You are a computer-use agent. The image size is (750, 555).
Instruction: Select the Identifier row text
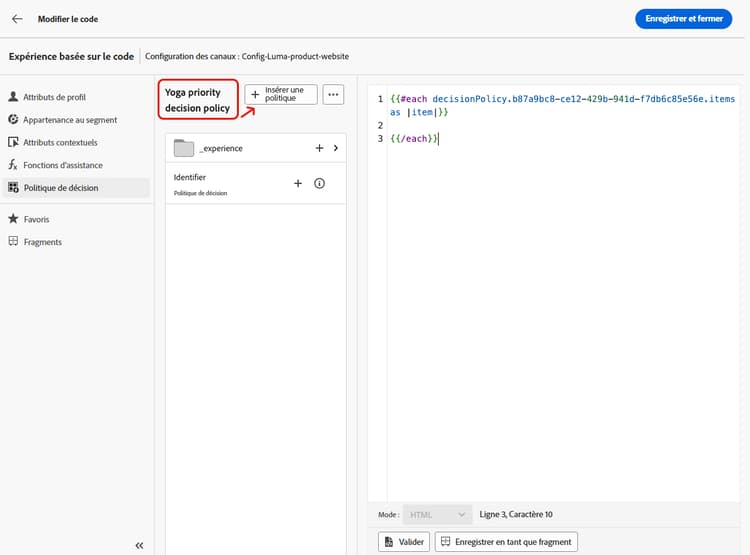click(189, 177)
